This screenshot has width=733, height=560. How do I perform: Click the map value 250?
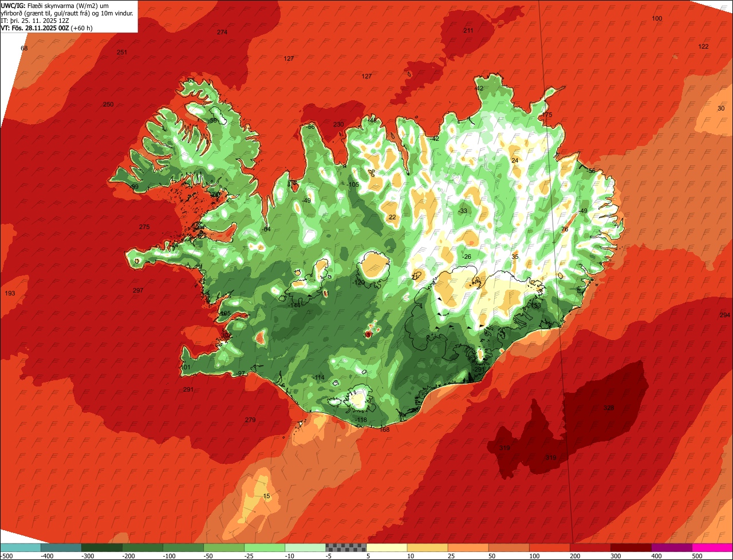108,104
